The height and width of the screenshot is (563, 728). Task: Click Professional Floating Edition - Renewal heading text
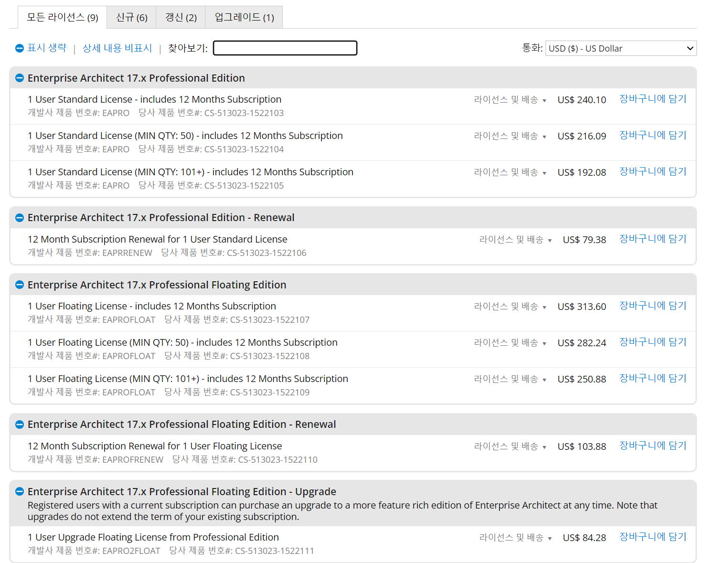coord(182,425)
